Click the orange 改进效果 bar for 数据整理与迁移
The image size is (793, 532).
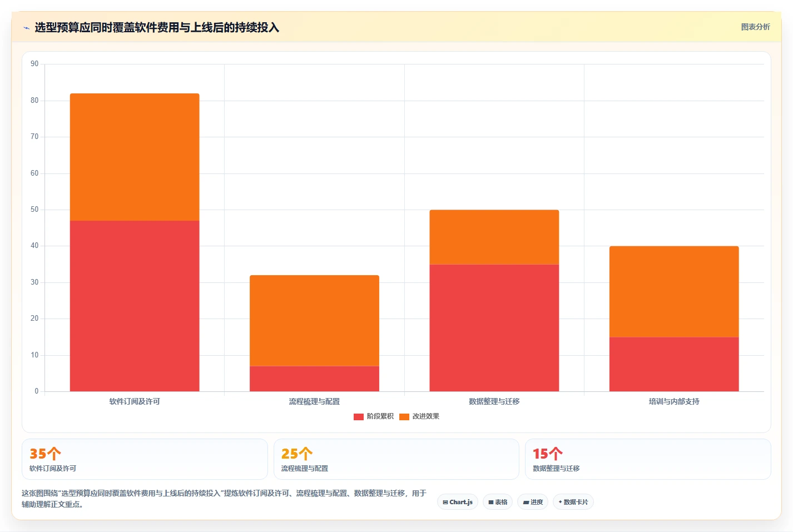coord(494,237)
